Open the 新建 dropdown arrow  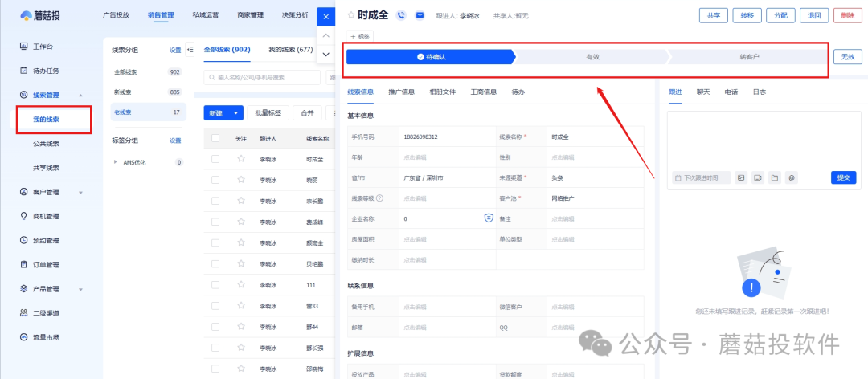click(x=236, y=113)
